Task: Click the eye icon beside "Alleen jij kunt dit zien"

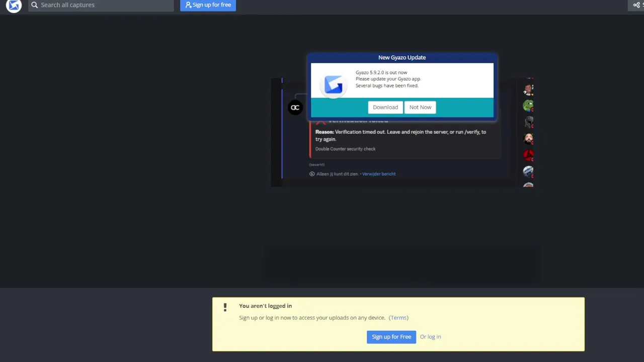Action: coord(312,174)
